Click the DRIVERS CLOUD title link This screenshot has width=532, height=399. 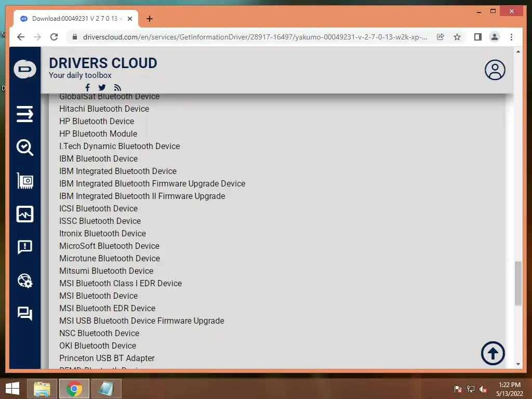[103, 63]
